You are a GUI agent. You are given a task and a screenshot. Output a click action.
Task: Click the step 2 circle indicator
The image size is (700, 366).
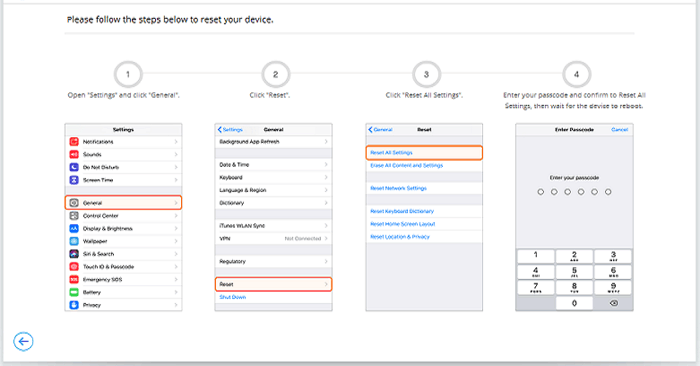tap(275, 74)
